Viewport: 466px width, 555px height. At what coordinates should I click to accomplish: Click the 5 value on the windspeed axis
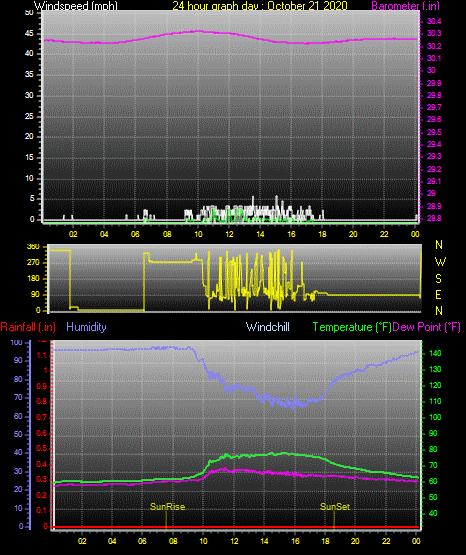pyautogui.click(x=32, y=199)
